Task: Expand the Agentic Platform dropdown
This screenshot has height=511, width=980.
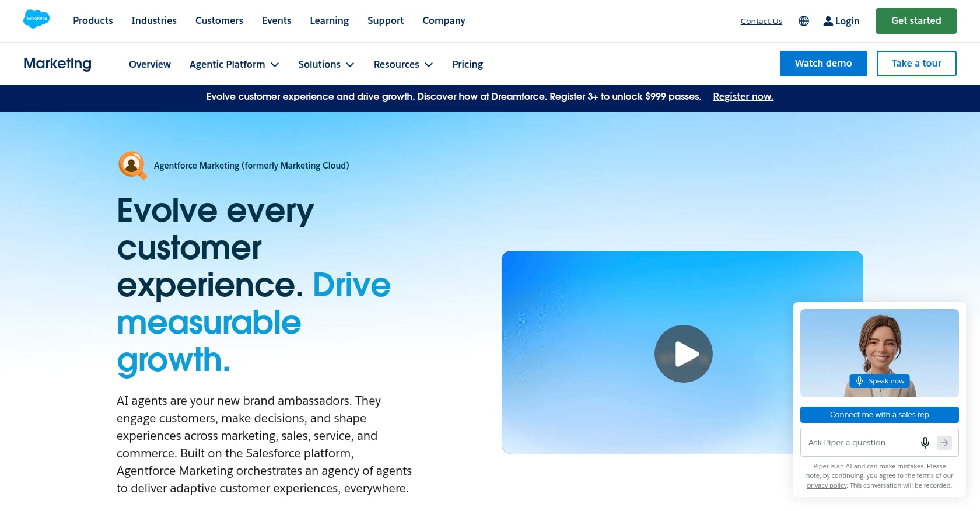Action: point(235,64)
